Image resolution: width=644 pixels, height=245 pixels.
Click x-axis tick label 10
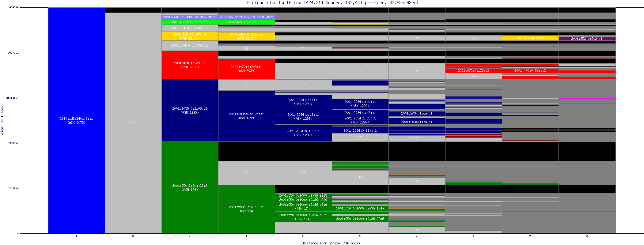pyautogui.click(x=587, y=236)
